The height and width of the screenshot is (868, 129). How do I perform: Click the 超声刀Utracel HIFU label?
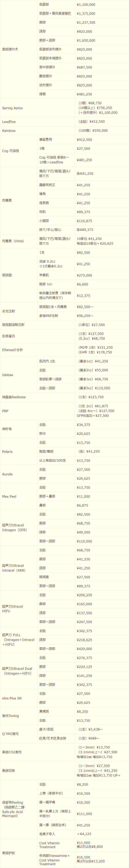click(13, 609)
